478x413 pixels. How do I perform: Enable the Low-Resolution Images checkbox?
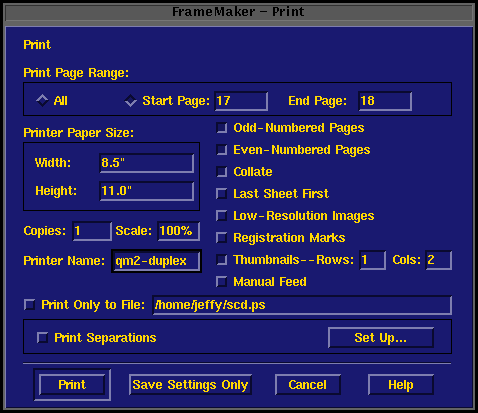pyautogui.click(x=222, y=216)
